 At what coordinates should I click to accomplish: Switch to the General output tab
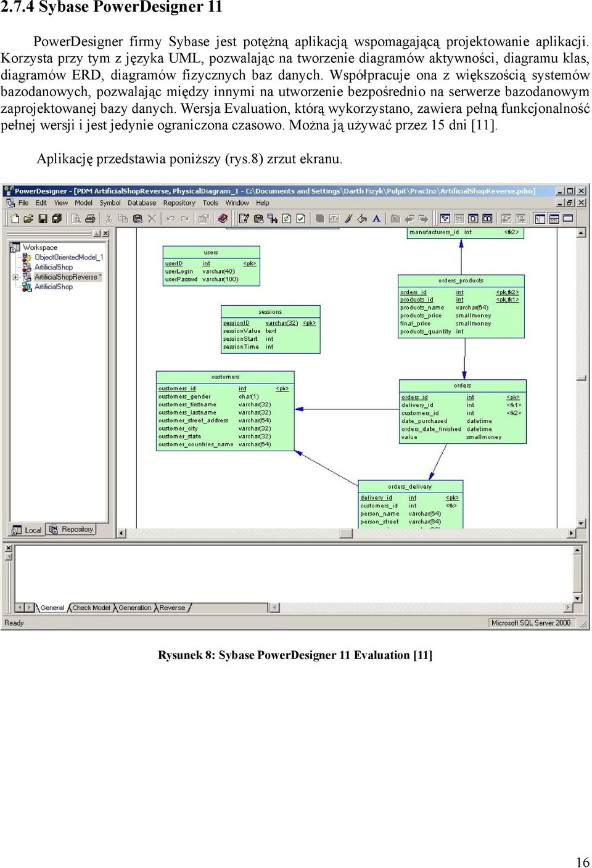click(x=52, y=608)
